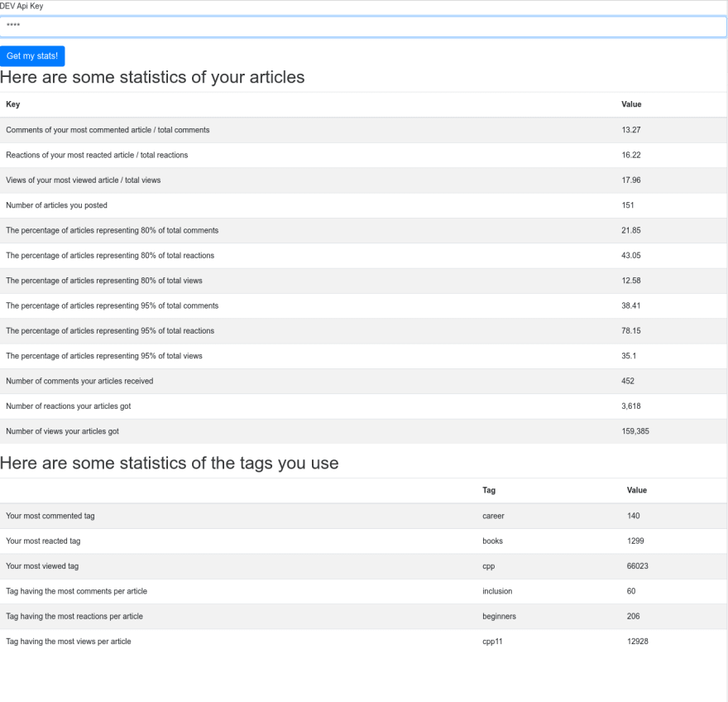728x702 pixels.
Task: Select value 17.96
Action: click(631, 180)
